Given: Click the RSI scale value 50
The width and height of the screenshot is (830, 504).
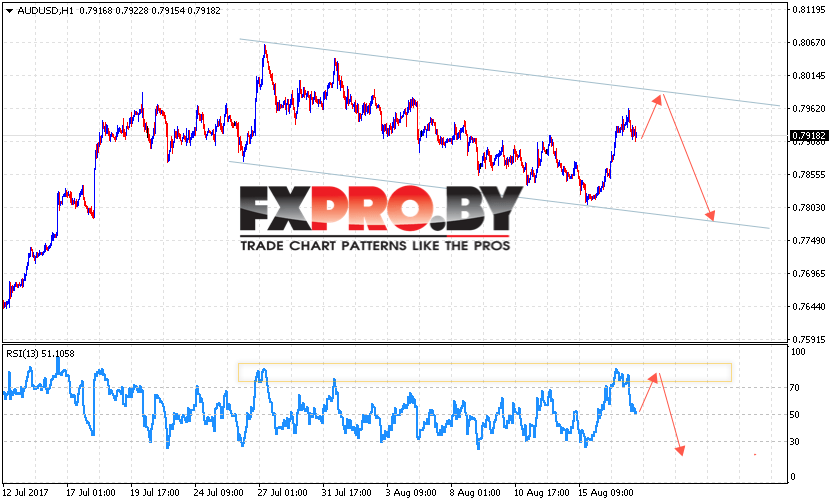Looking at the screenshot, I should pyautogui.click(x=795, y=415).
